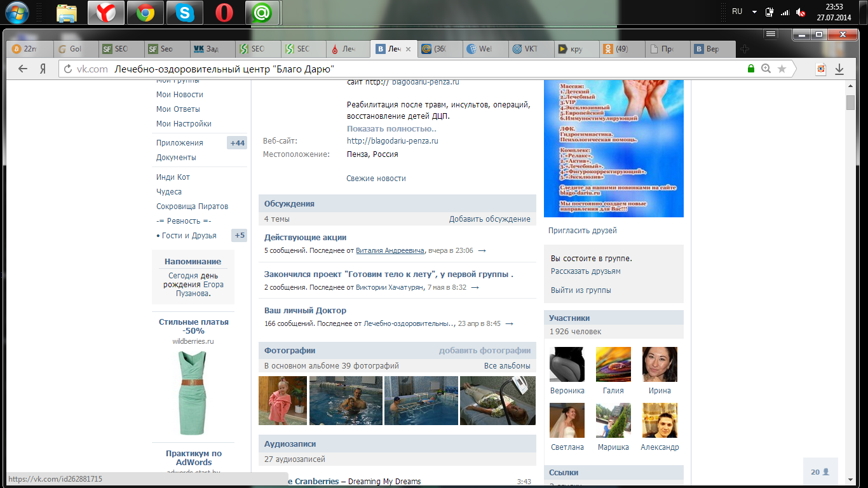
Task: Switch to the Odnoklassniki '(49)' tab
Action: (623, 49)
